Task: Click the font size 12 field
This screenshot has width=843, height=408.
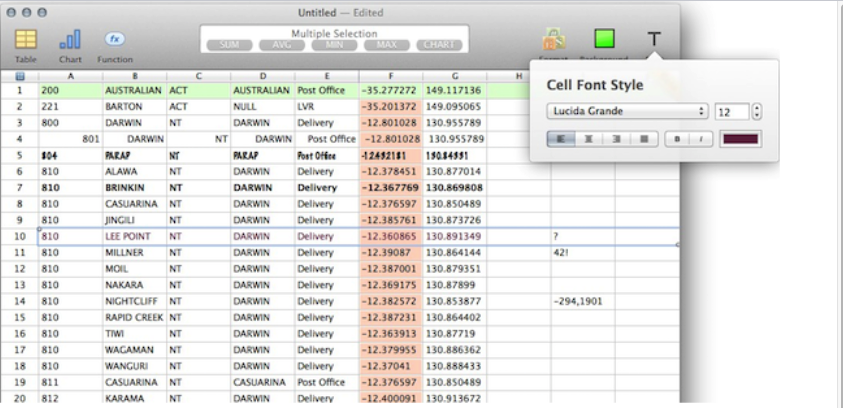Action: pos(731,111)
